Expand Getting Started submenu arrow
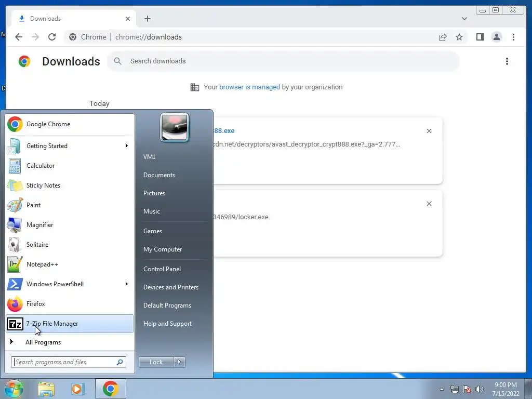This screenshot has height=399, width=532. 127,146
